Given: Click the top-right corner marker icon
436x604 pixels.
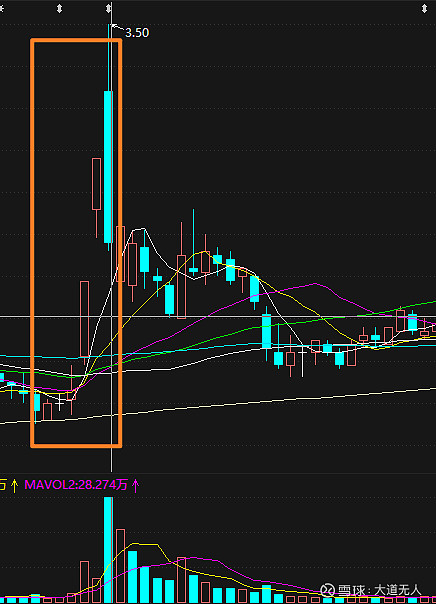Looking at the screenshot, I should click(424, 8).
